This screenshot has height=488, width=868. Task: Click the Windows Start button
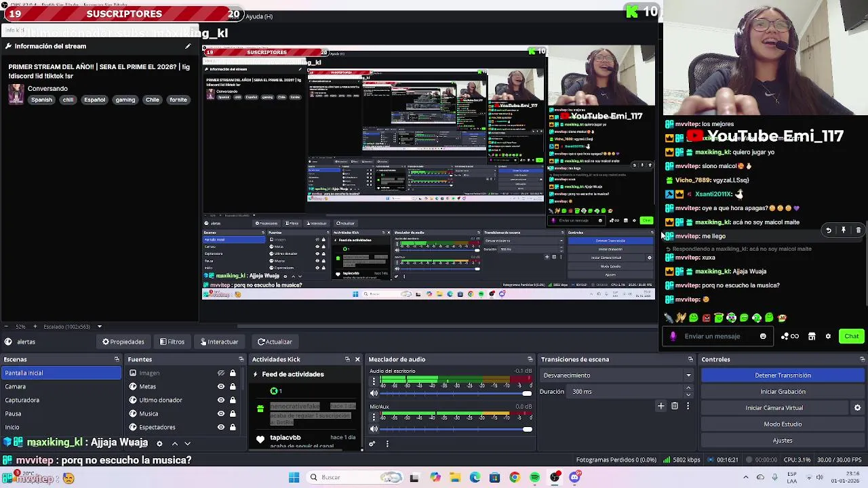pyautogui.click(x=294, y=478)
